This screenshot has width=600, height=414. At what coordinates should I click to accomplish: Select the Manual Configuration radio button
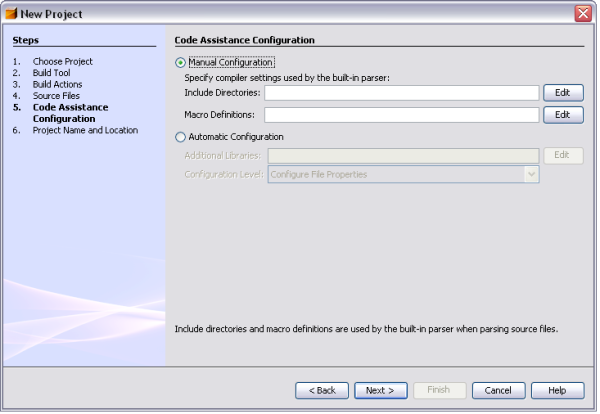pos(181,62)
